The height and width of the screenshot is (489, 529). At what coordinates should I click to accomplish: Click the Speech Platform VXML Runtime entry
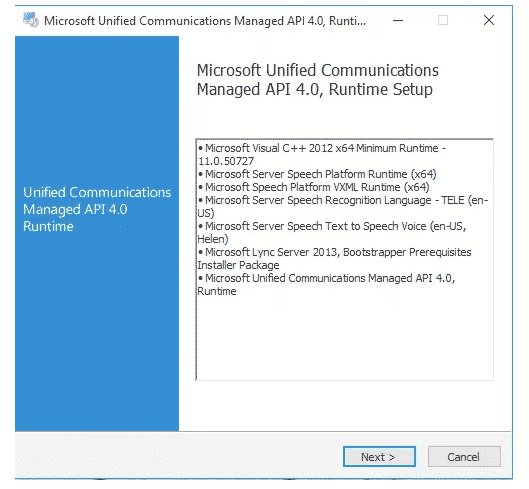[314, 187]
